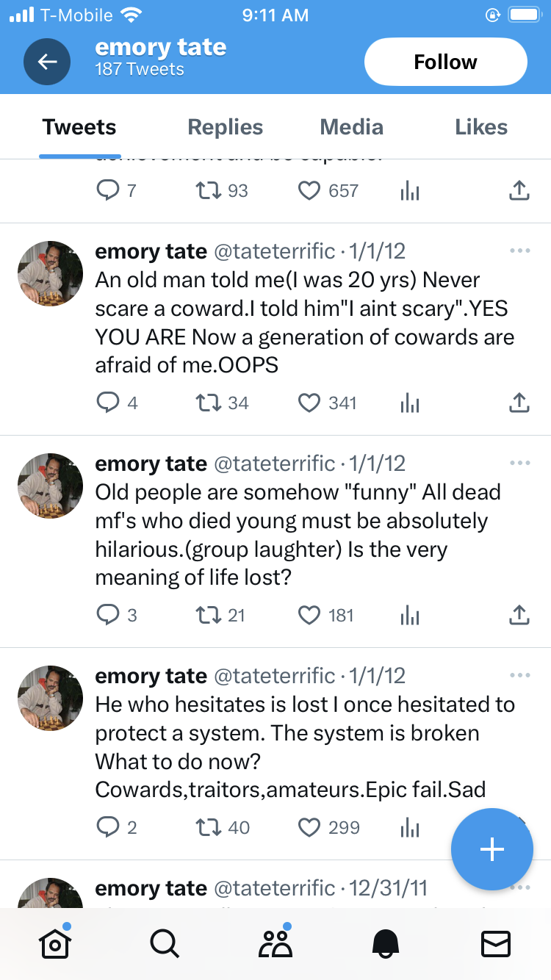View analytics for the "Old people" tweet
Screen dimensions: 551x980
pos(410,615)
